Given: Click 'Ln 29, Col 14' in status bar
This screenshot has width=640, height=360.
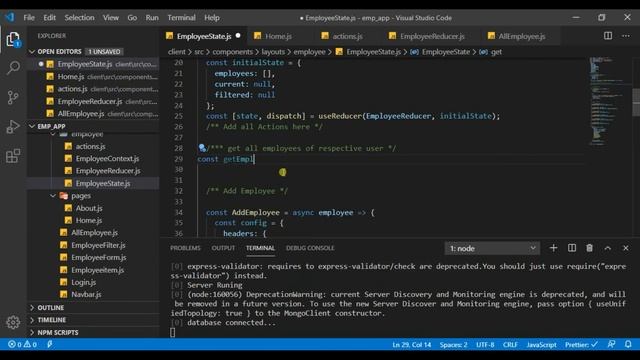Looking at the screenshot, I should coord(411,344).
